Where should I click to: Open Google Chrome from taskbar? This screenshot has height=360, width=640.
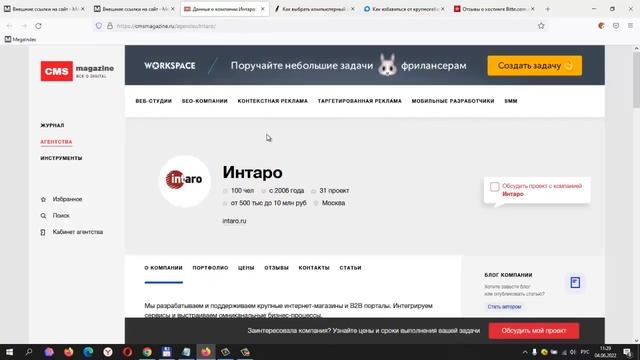(147, 352)
